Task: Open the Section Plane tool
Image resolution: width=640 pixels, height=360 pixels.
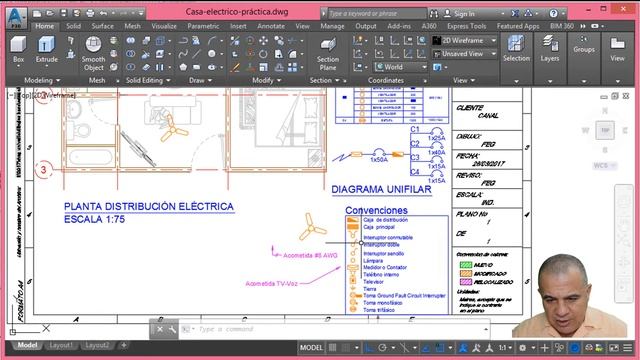Action: pyautogui.click(x=328, y=53)
